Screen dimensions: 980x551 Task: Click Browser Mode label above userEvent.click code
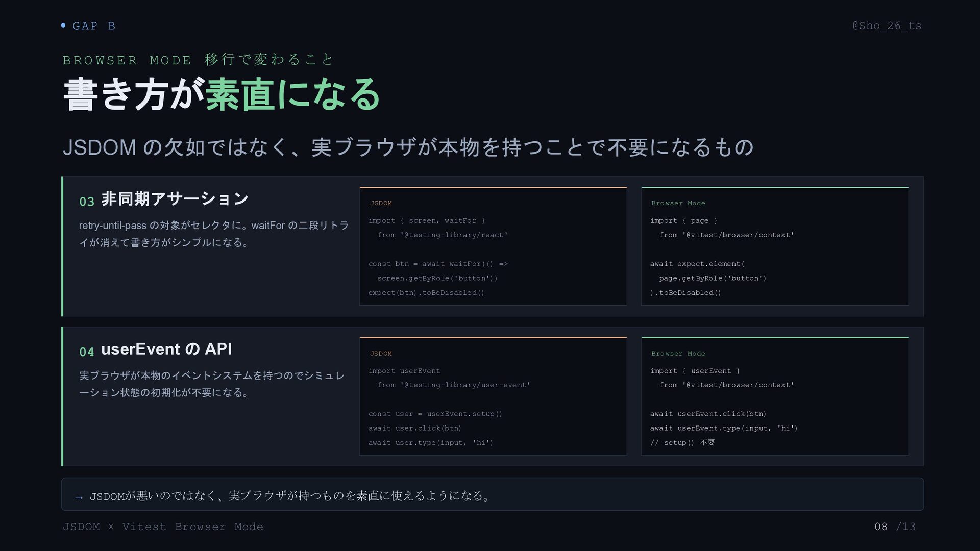pos(678,353)
